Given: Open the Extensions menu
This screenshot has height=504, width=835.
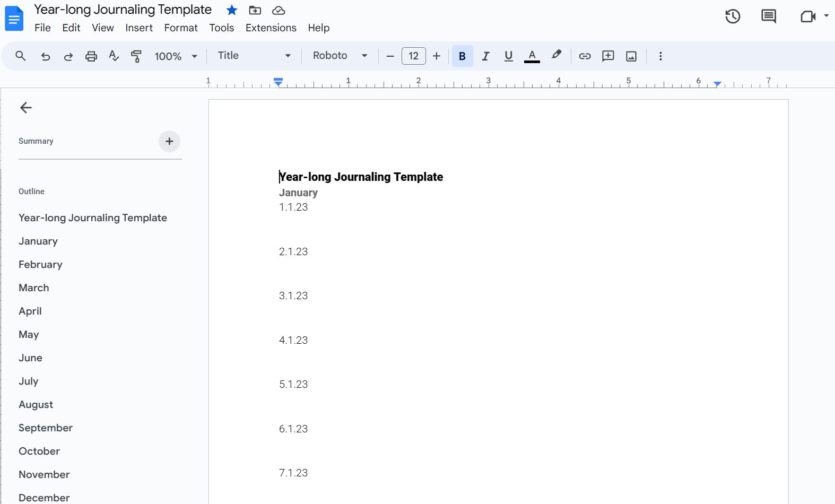Looking at the screenshot, I should pos(271,28).
